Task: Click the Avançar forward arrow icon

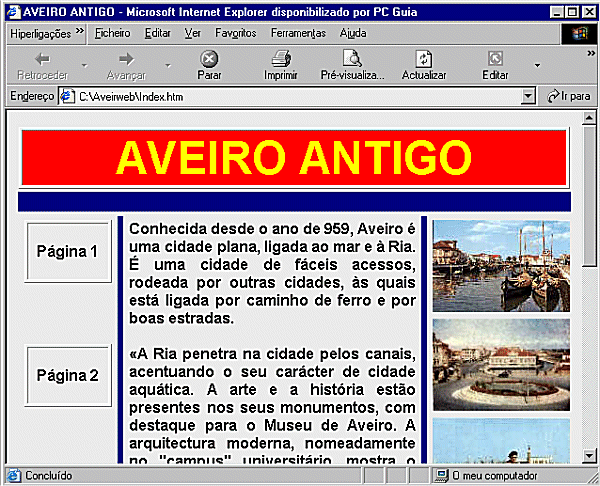Action: tap(125, 59)
